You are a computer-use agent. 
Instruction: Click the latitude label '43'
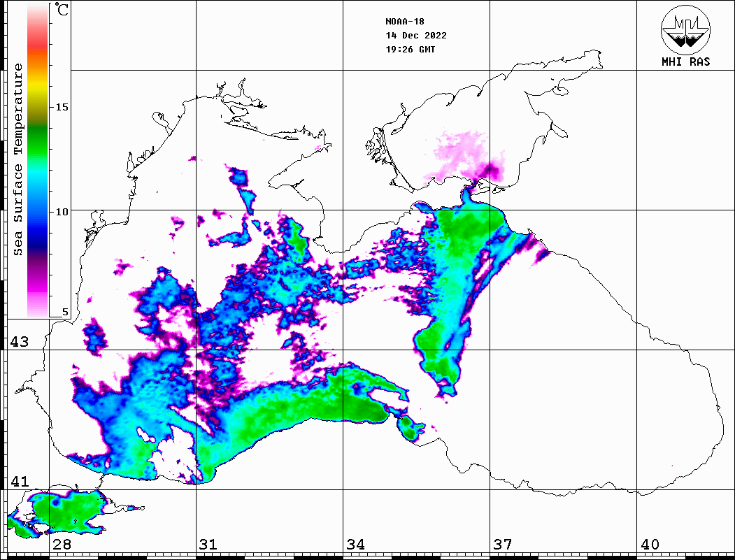pos(20,342)
